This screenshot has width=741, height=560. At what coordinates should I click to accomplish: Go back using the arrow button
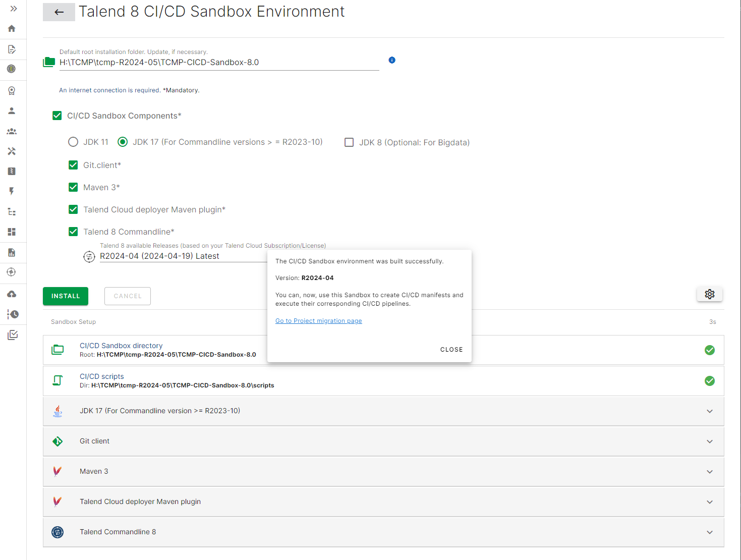point(59,12)
